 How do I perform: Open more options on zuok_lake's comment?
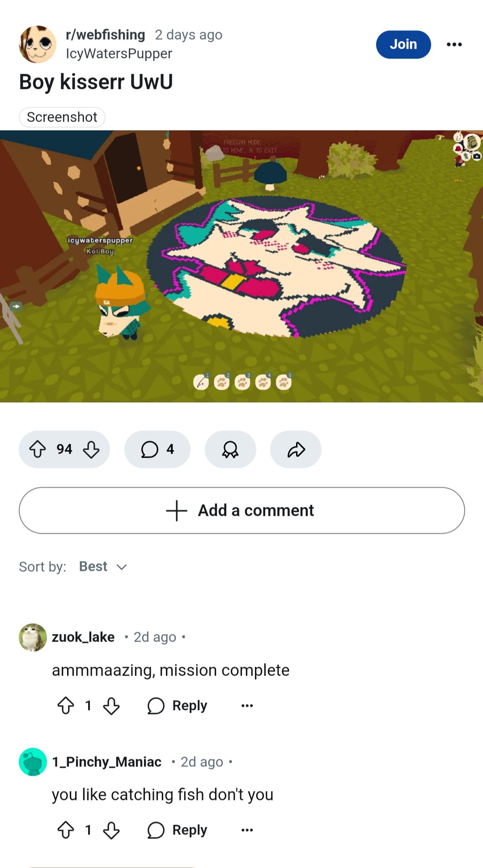(247, 706)
